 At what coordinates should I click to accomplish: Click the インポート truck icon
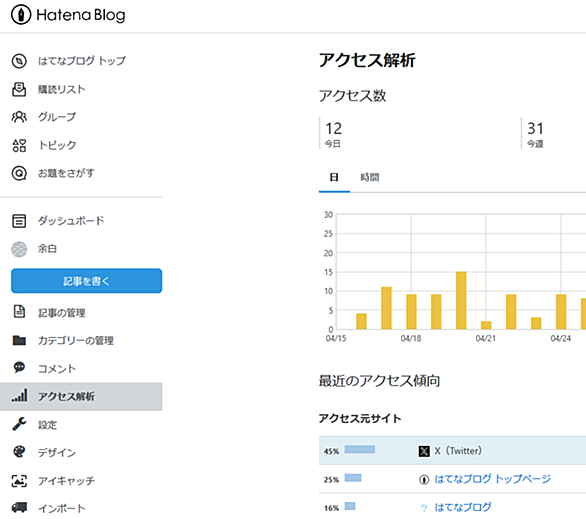coord(19,507)
